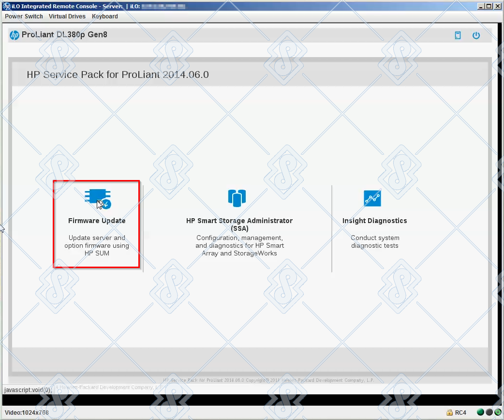
Task: Click the RC4 encryption label
Action: click(460, 413)
